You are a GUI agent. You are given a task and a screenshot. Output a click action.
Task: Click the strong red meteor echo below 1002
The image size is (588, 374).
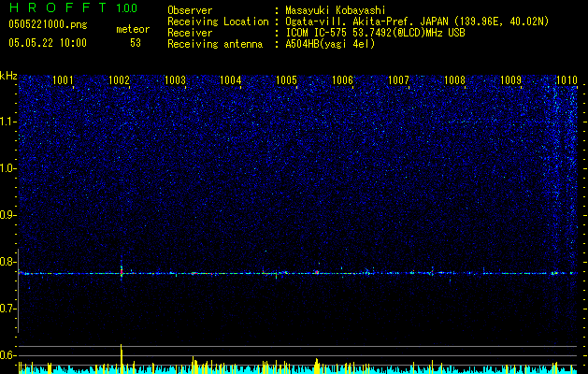click(122, 271)
